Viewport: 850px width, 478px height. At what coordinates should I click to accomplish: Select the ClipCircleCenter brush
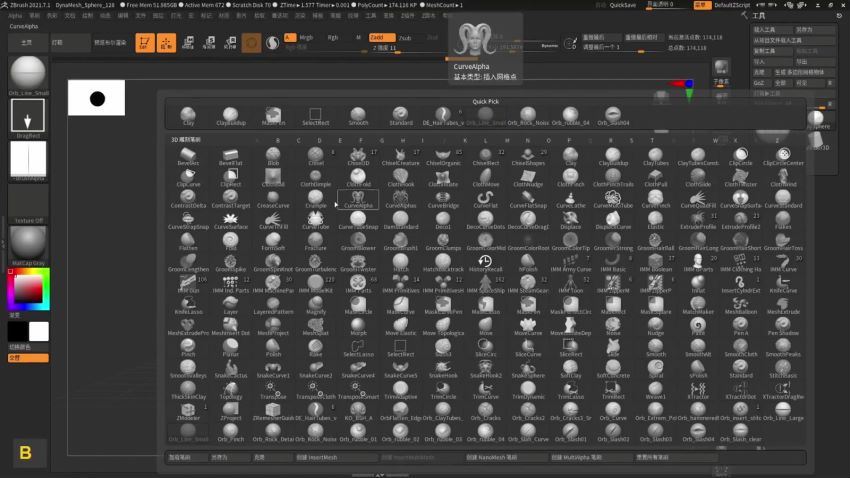(783, 157)
